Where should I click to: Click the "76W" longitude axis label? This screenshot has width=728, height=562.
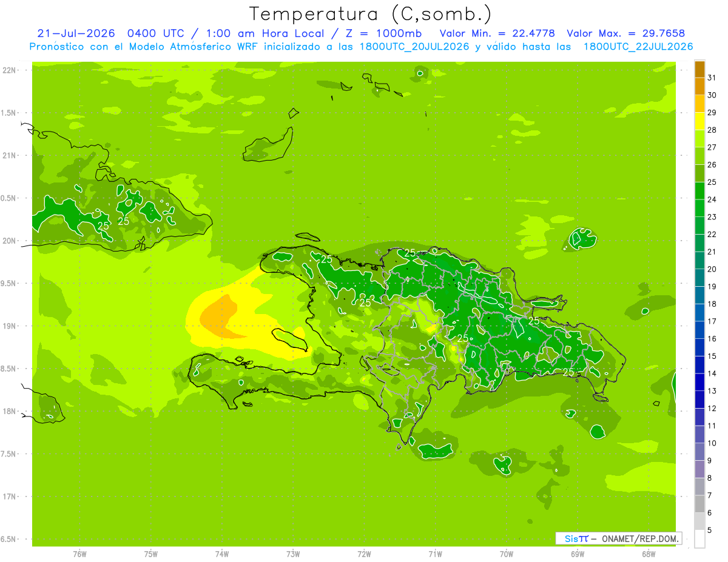point(79,554)
